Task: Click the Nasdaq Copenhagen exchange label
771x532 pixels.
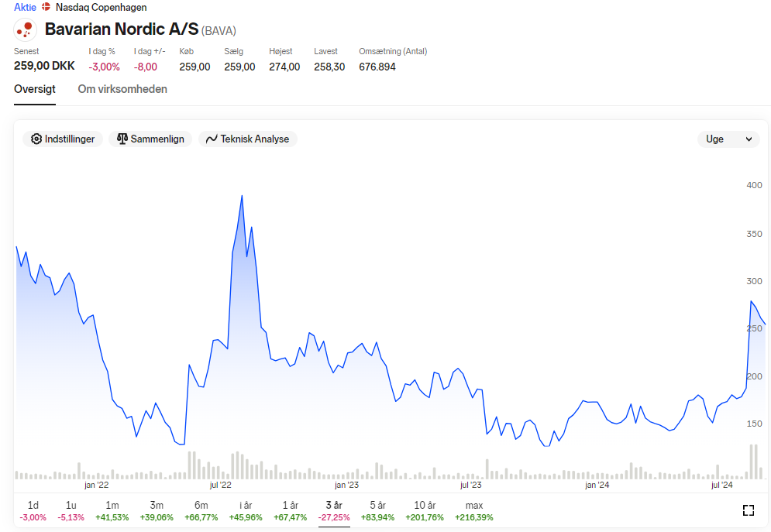Action: pyautogui.click(x=102, y=8)
